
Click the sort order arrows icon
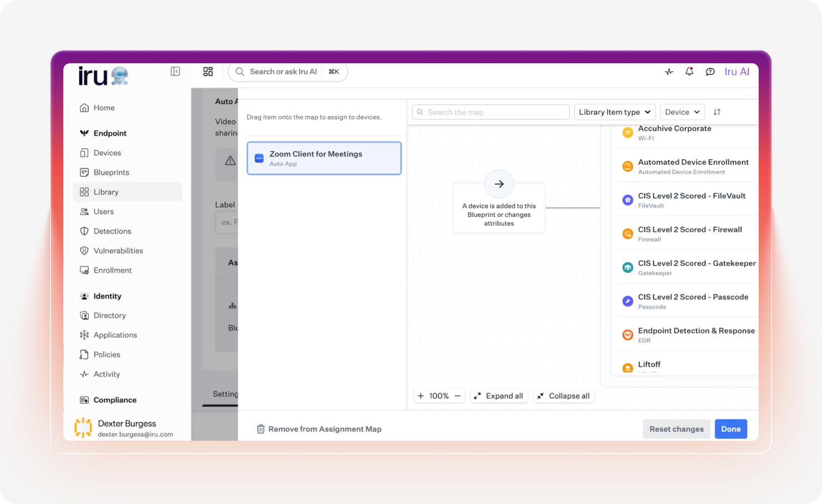point(717,112)
